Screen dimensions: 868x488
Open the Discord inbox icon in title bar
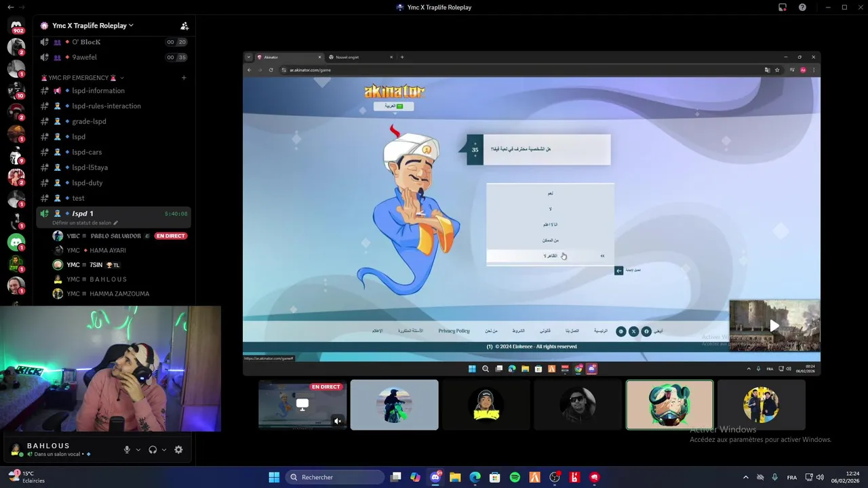783,7
